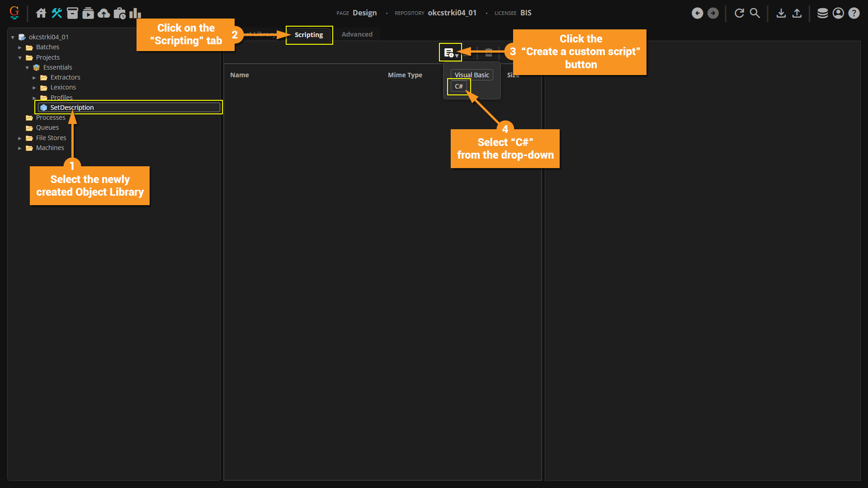This screenshot has width=868, height=488.
Task: Click the refresh icon in top bar
Action: tap(739, 13)
